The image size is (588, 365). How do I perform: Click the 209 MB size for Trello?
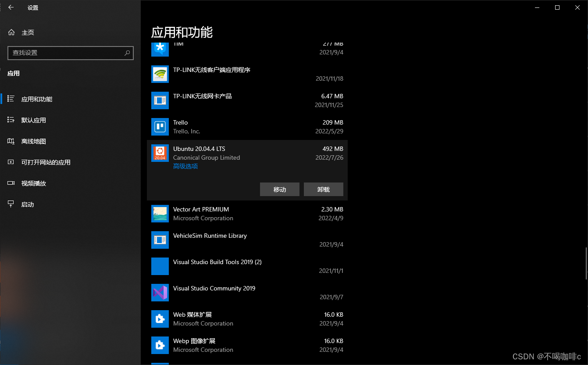tap(333, 122)
